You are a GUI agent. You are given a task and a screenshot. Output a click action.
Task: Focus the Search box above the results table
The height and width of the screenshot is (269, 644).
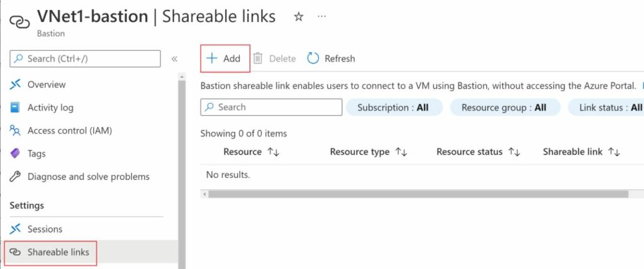[271, 107]
